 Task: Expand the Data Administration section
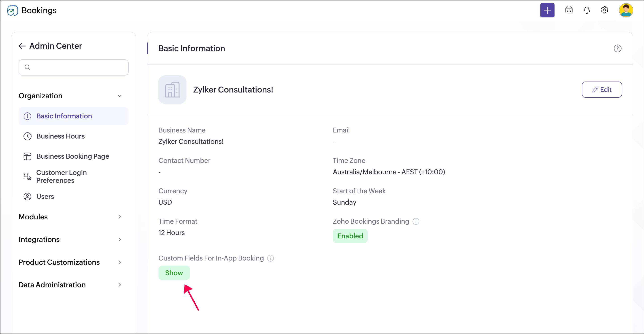point(119,285)
